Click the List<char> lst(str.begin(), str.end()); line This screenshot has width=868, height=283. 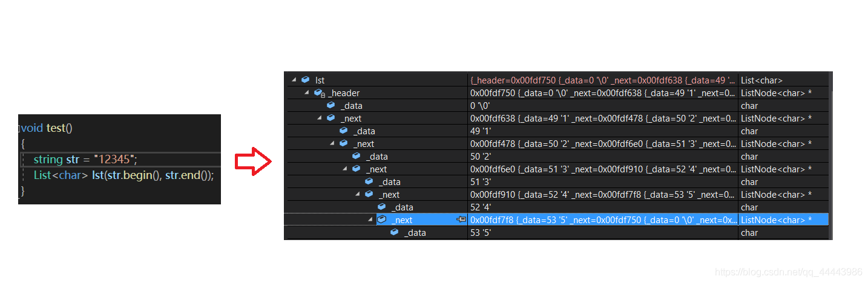coord(124,175)
